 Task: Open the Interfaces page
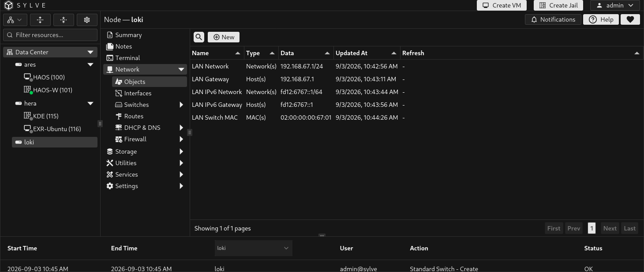pyautogui.click(x=138, y=93)
